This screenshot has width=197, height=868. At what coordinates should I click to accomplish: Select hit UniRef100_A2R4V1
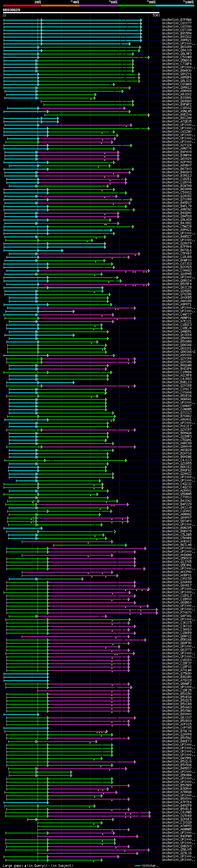[177, 491]
